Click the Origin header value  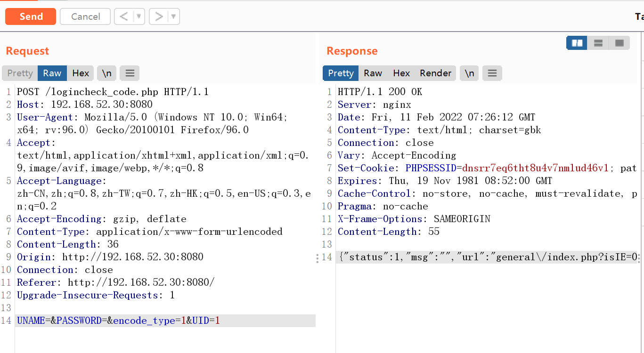click(x=133, y=257)
